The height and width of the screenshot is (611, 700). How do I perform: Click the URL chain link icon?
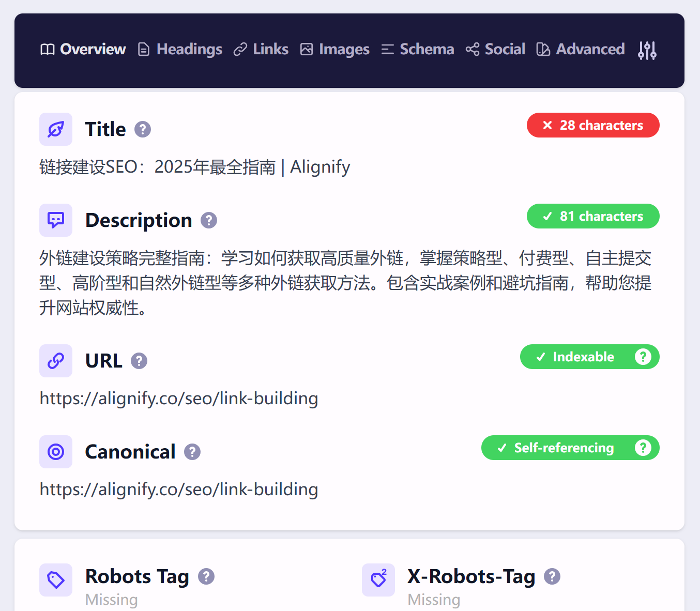click(55, 361)
